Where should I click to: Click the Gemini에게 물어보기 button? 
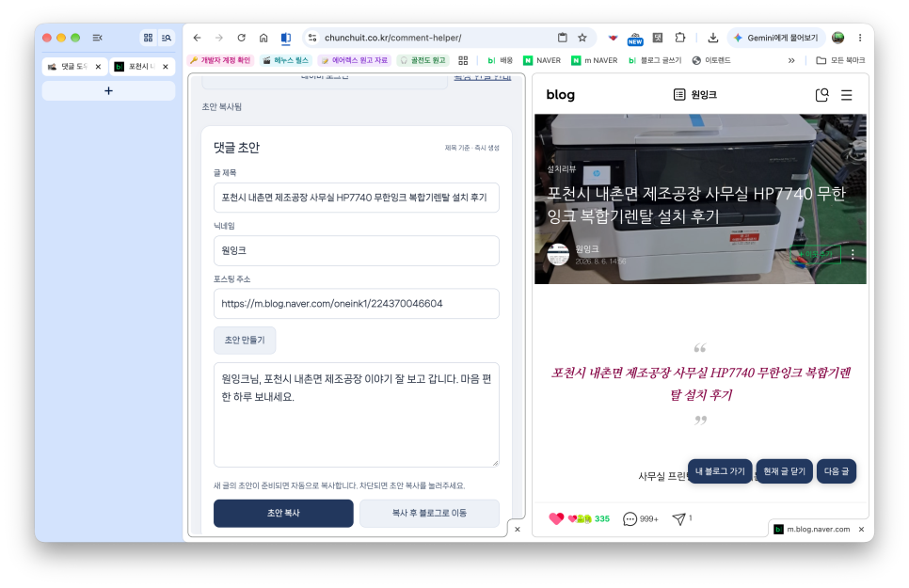pos(775,38)
